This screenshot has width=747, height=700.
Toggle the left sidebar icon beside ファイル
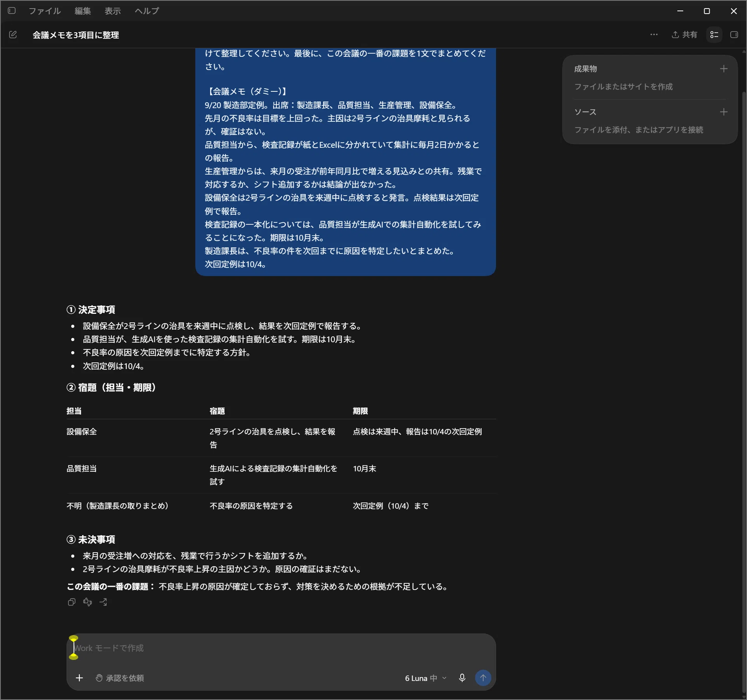coord(12,10)
